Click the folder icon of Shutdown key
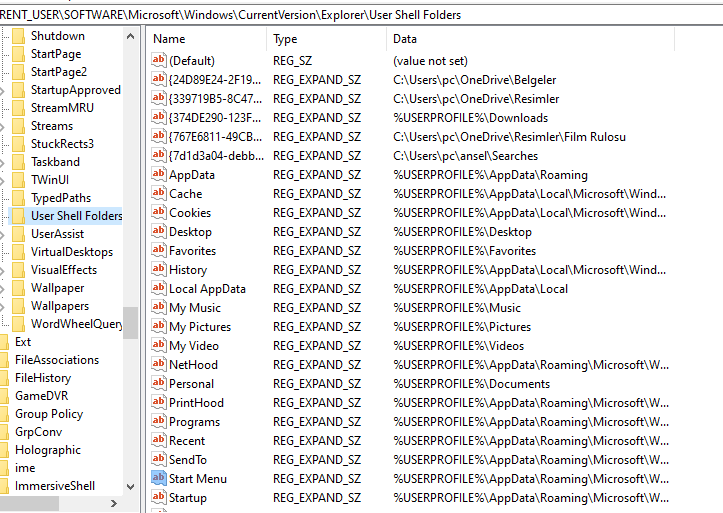The height and width of the screenshot is (513, 723). point(18,36)
